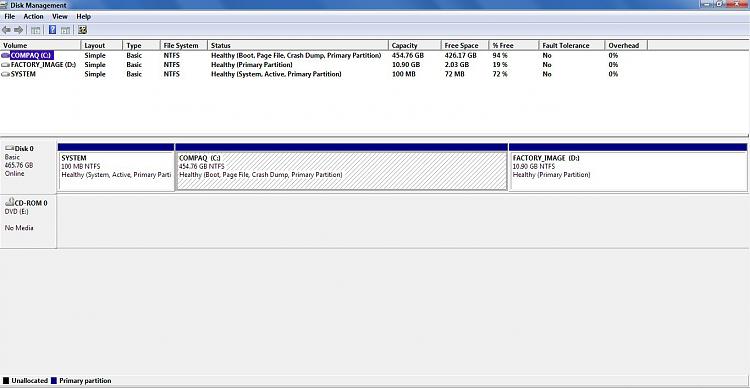The image size is (750, 389).
Task: Select the SYSTEM volume name in list
Action: [23, 74]
